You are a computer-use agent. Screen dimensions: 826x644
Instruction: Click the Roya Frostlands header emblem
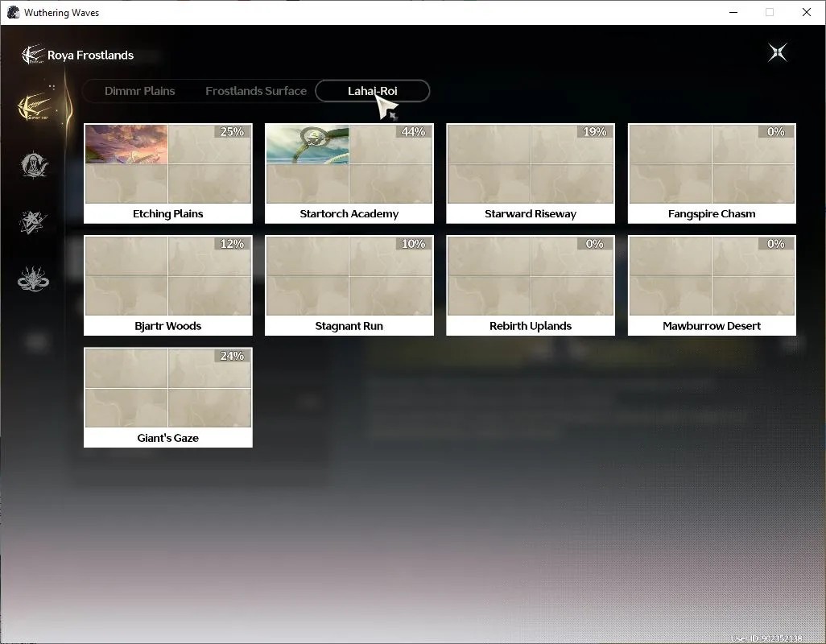point(32,55)
